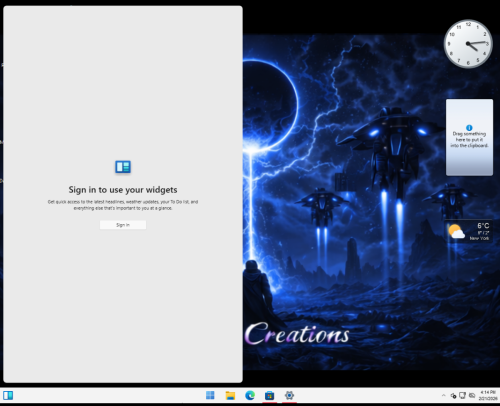Click the 6°C temperature reading
The height and width of the screenshot is (406, 500).
(x=483, y=226)
